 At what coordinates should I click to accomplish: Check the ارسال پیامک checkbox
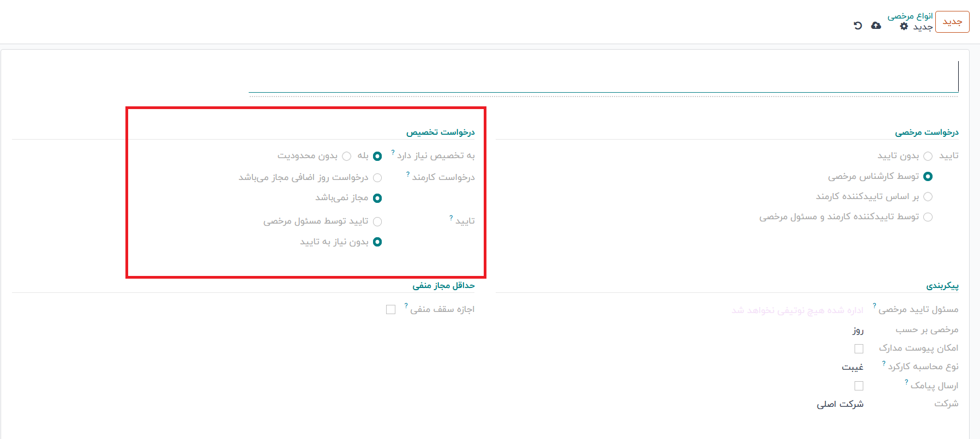(x=859, y=386)
